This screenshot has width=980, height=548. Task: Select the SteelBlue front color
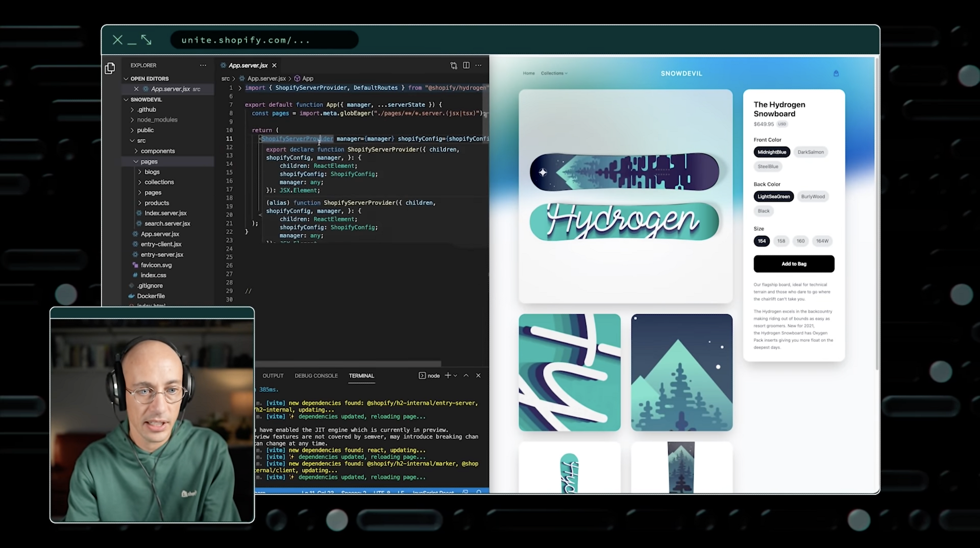point(768,166)
